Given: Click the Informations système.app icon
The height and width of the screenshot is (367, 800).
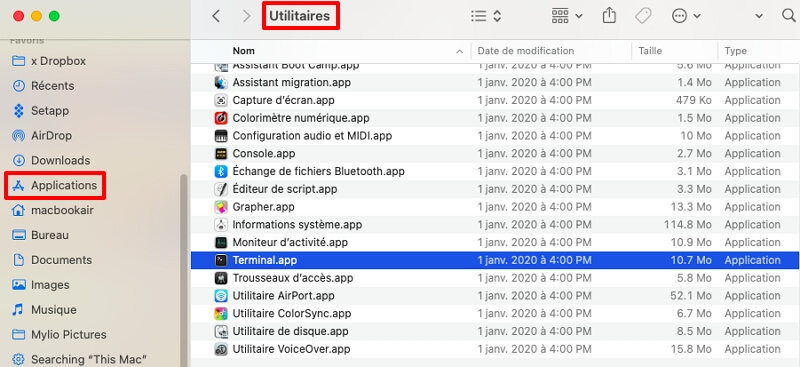Looking at the screenshot, I should (x=221, y=225).
